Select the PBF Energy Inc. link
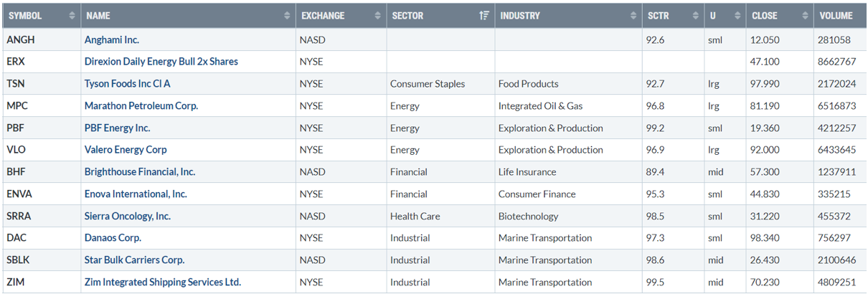Screen dimensions: 868x294 point(117,128)
